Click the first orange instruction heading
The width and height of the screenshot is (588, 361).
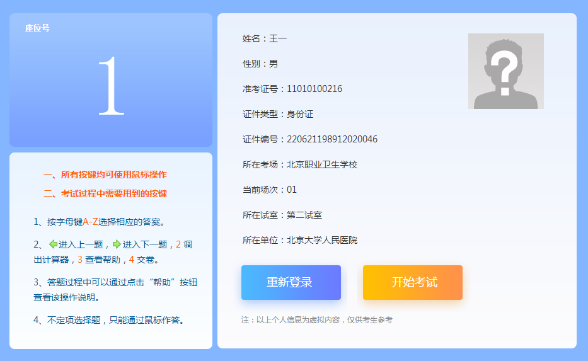pyautogui.click(x=105, y=175)
